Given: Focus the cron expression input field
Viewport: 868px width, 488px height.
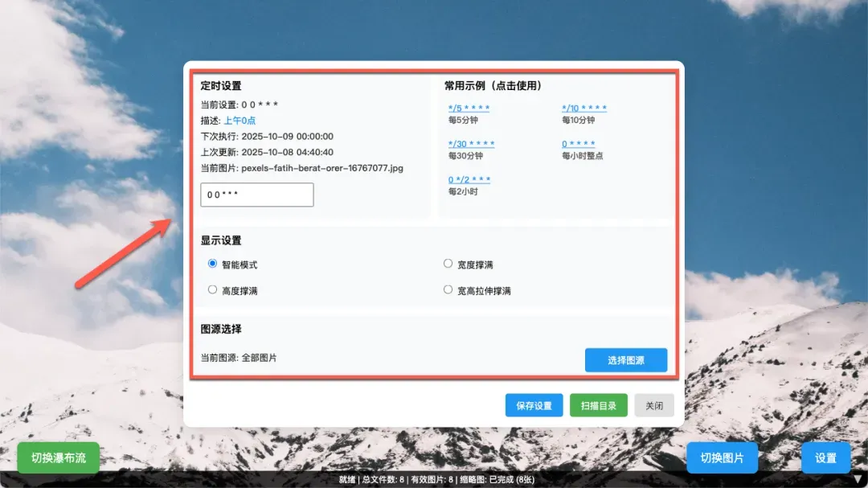Looking at the screenshot, I should click(256, 195).
